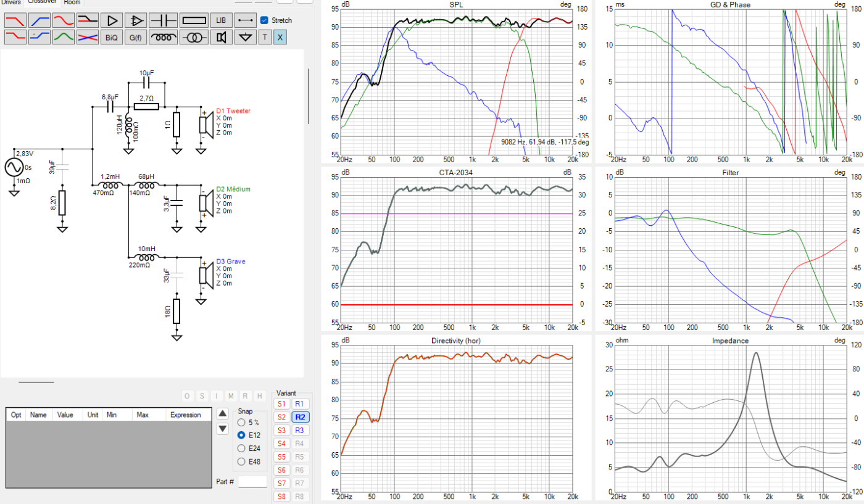Add a resistor from the toolbar
This screenshot has width=864, height=504.
click(x=194, y=20)
